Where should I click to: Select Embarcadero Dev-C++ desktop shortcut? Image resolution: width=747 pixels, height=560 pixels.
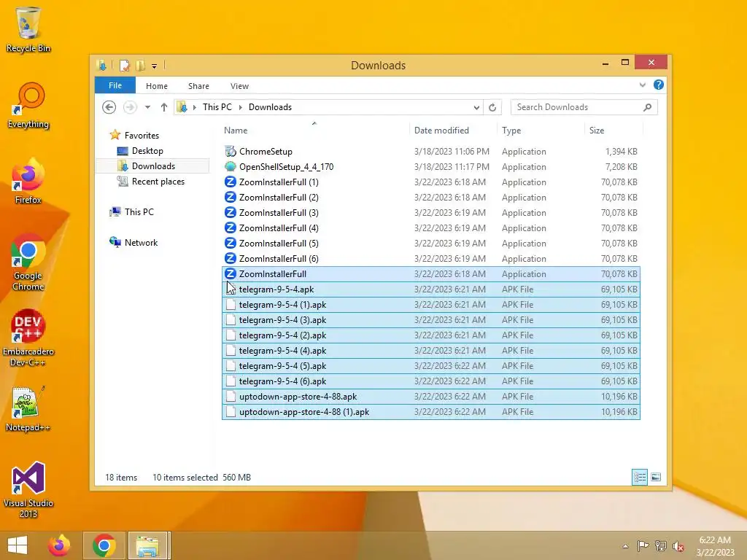point(28,338)
